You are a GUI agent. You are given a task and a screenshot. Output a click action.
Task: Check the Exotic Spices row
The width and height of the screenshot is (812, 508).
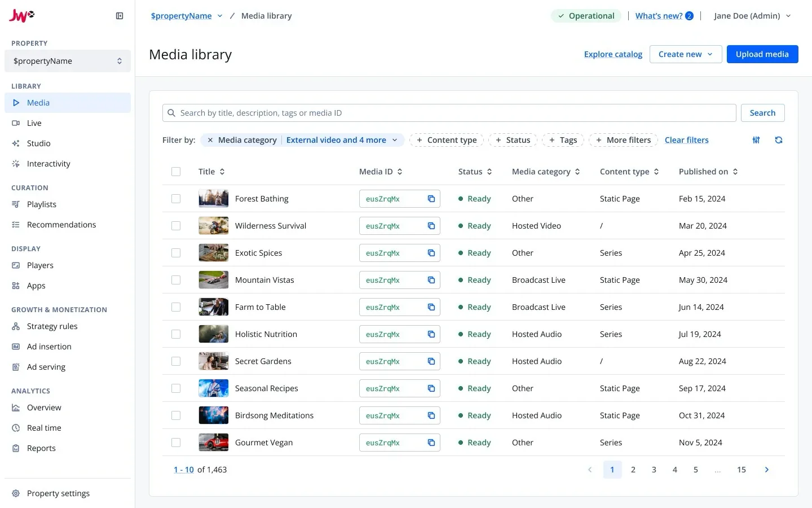(x=176, y=253)
